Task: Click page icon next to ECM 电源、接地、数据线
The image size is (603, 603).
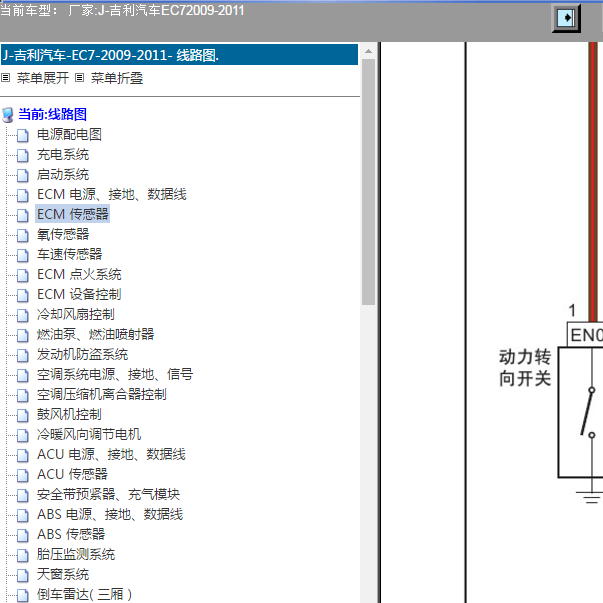Action: click(23, 195)
